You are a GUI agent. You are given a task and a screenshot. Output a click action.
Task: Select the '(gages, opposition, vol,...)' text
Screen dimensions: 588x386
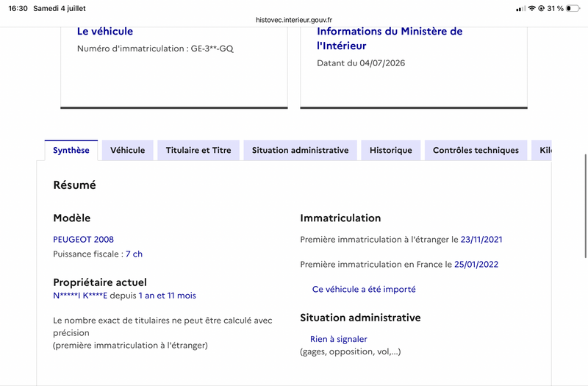(351, 352)
